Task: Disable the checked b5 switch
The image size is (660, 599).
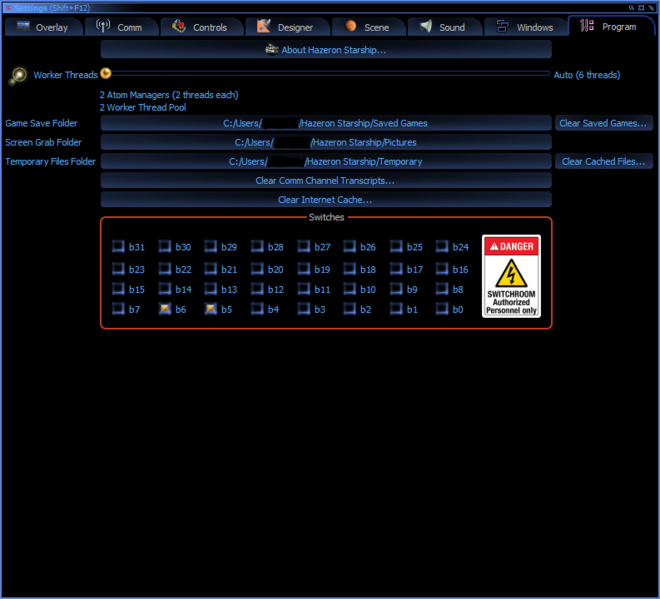Action: pyautogui.click(x=210, y=309)
